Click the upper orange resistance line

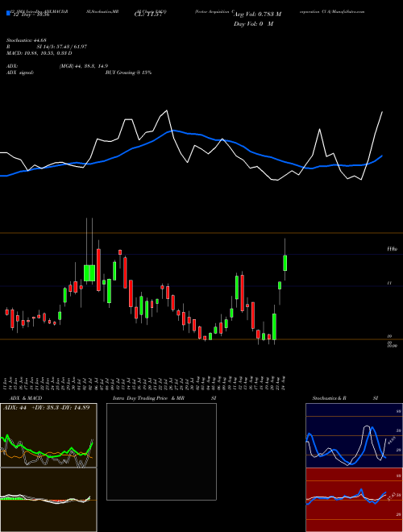[x=201, y=233]
